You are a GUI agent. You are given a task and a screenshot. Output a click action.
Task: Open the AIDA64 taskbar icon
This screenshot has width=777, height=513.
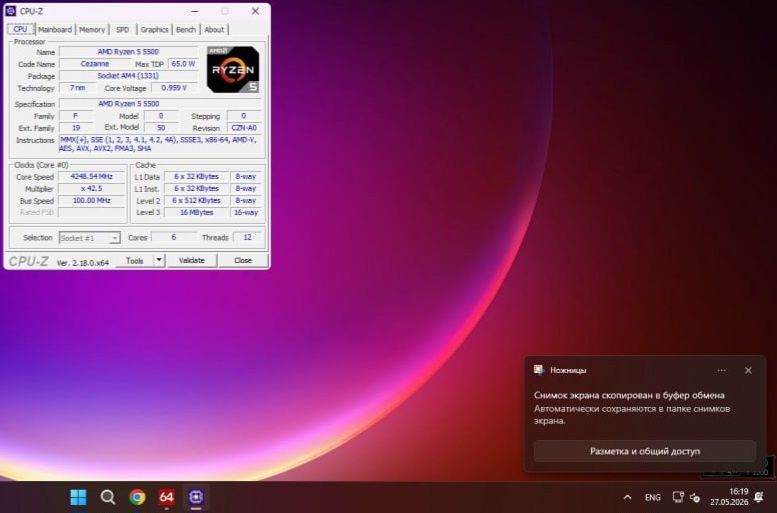pos(166,497)
